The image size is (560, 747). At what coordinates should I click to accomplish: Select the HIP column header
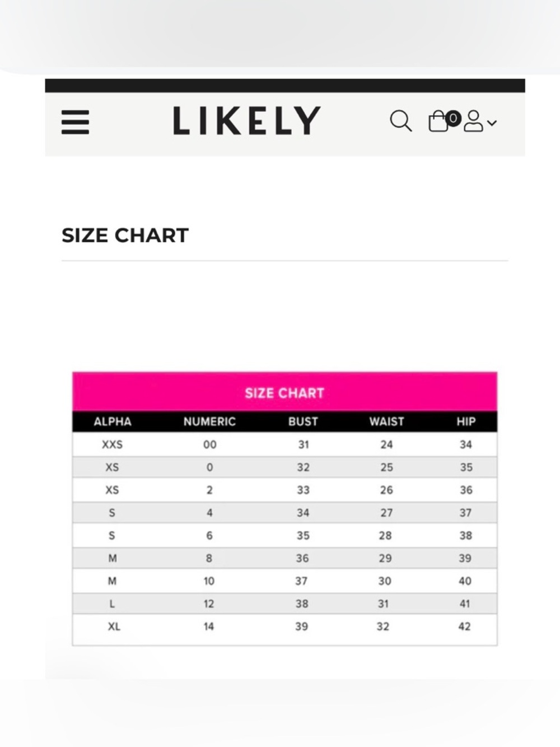(x=466, y=421)
